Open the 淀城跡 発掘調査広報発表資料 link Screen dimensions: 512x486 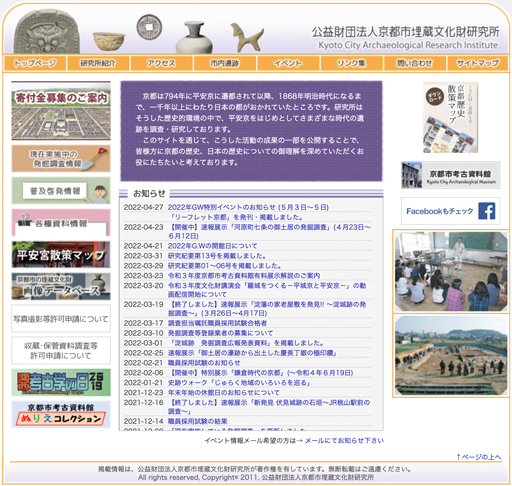(246, 343)
